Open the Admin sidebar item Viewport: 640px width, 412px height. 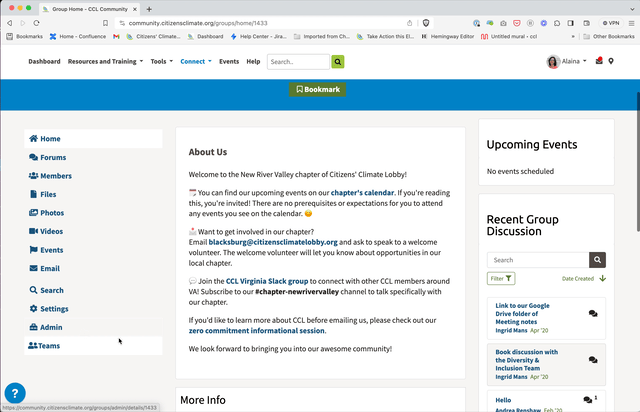93,327
